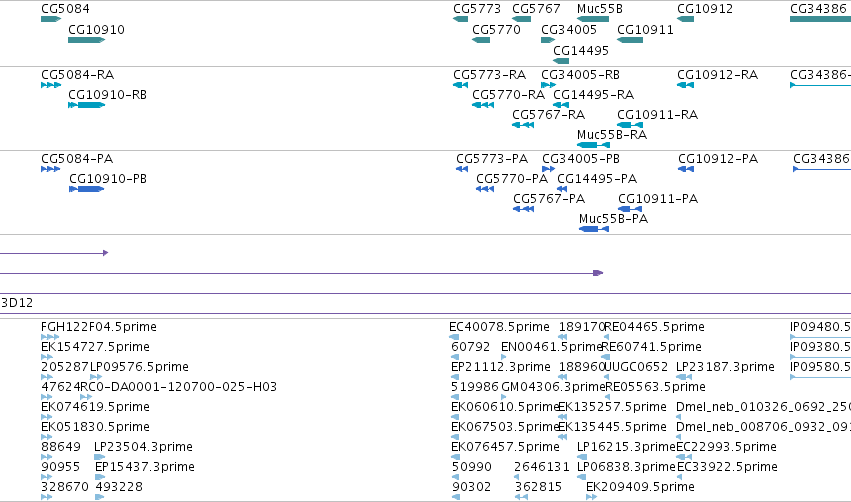This screenshot has width=851, height=502.
Task: Select the EK135445.5prime EST label
Action: click(x=612, y=427)
